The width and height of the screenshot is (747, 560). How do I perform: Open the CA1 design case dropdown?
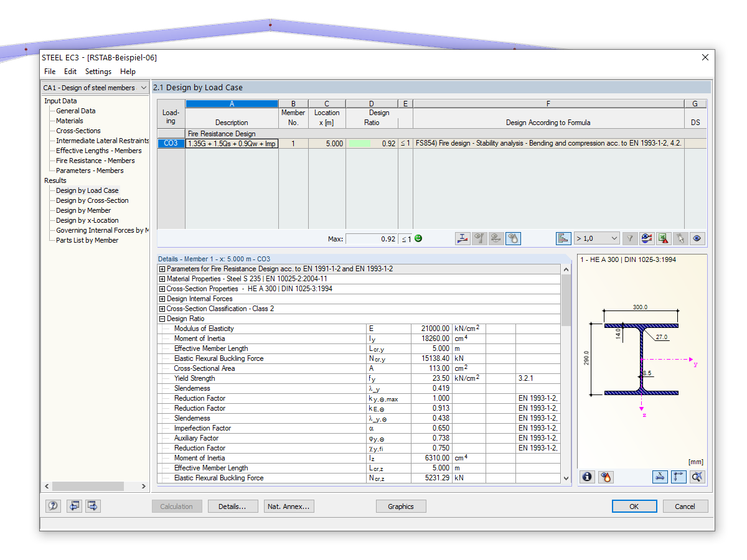pos(95,88)
